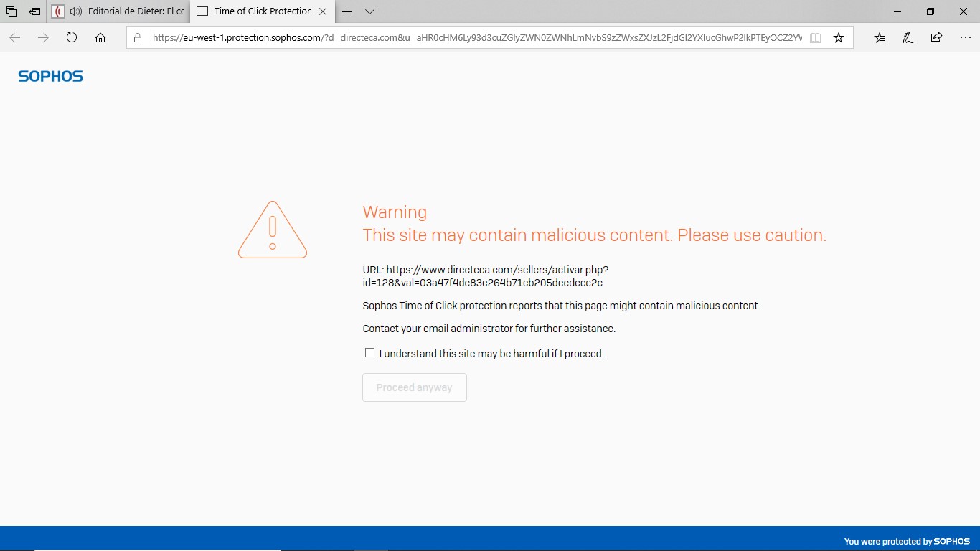Image resolution: width=980 pixels, height=551 pixels.
Task: Click the Proceed anyway button
Action: coord(415,387)
